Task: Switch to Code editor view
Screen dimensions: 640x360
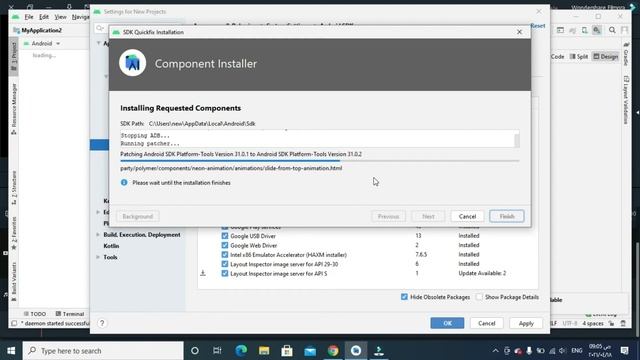Action: click(x=557, y=56)
